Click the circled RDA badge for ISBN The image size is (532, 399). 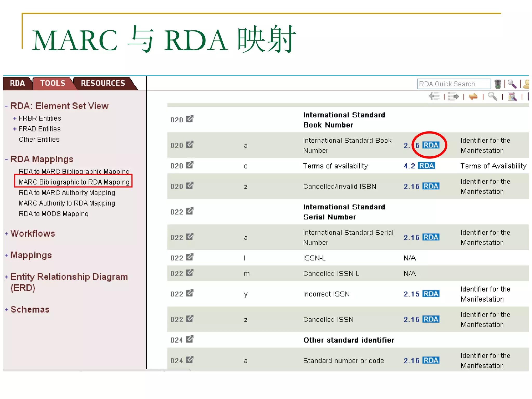point(430,145)
